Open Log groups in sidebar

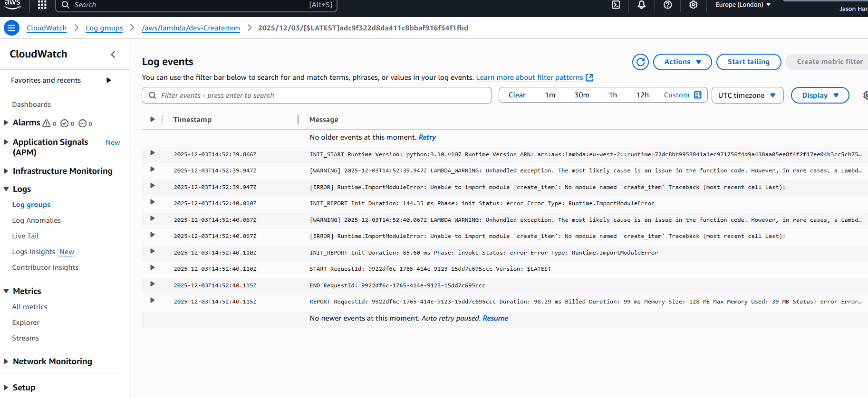[x=31, y=205]
